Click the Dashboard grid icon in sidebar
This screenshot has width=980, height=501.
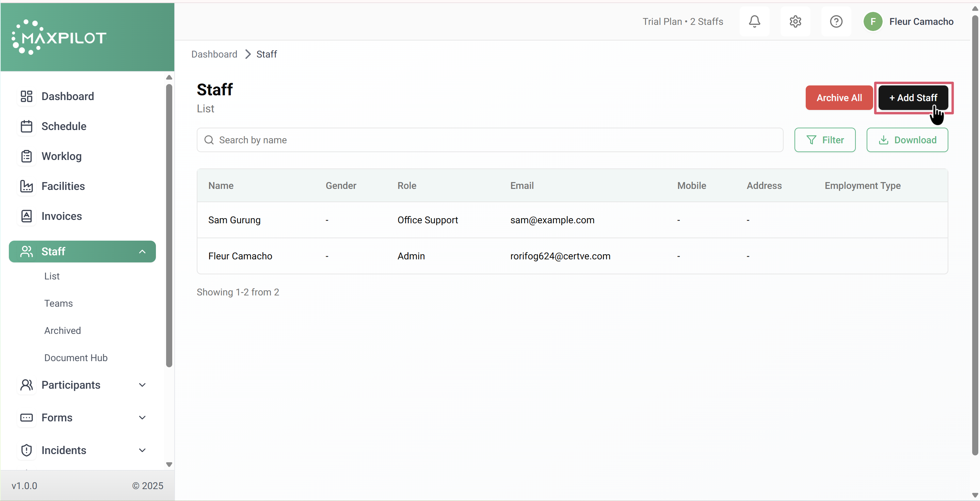click(x=26, y=96)
